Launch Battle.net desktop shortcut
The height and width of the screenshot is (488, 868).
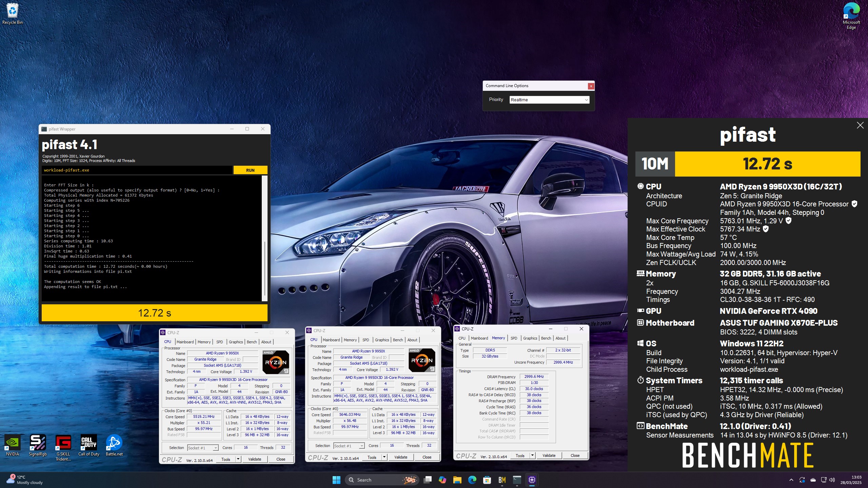(114, 445)
